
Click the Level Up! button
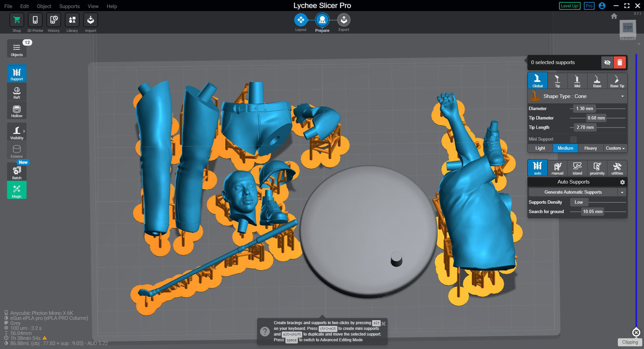[570, 6]
